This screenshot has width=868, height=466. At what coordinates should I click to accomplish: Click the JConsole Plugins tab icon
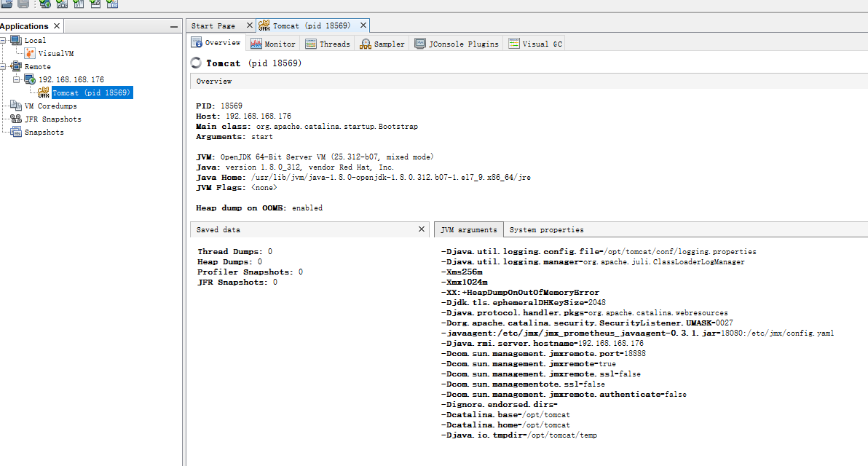tap(420, 44)
